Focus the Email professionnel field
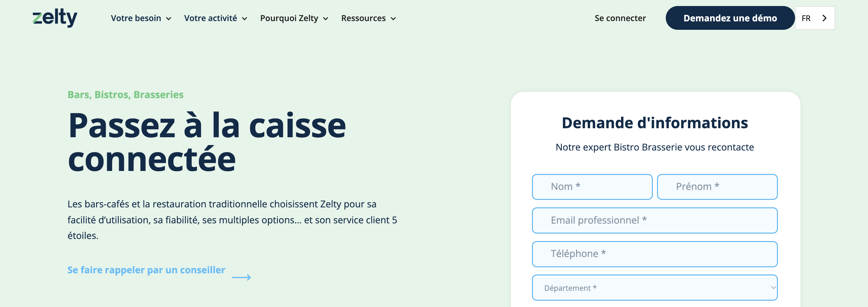Screen dimensions: 868x307 click(x=655, y=221)
